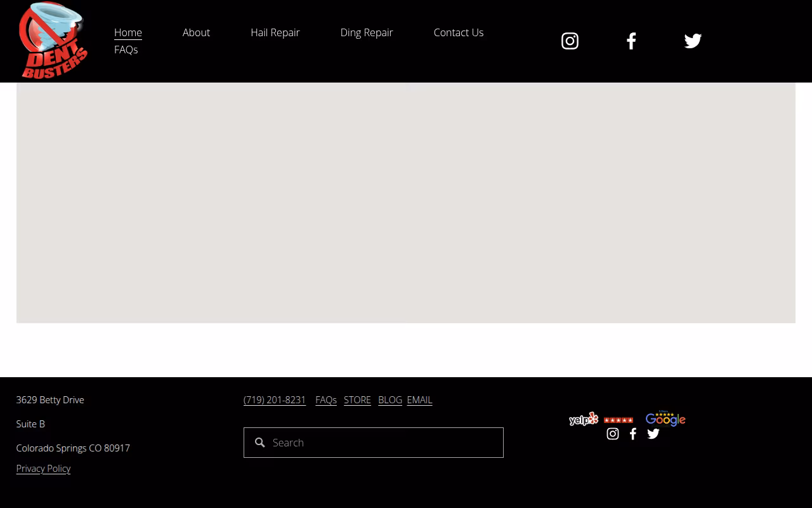
Task: Open footer Facebook icon
Action: pyautogui.click(x=633, y=434)
